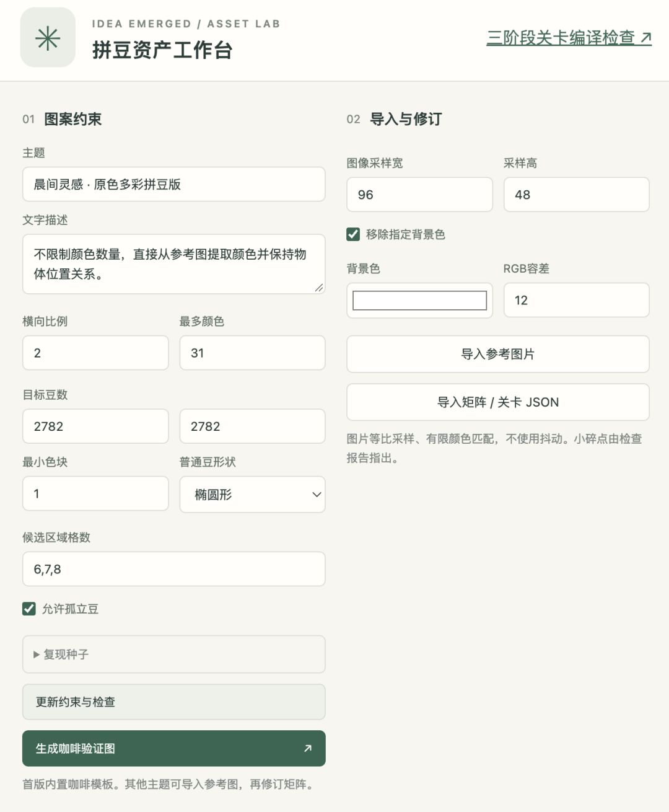
Task: Open the 三阶段关卡编译检查 link
Action: 569,38
